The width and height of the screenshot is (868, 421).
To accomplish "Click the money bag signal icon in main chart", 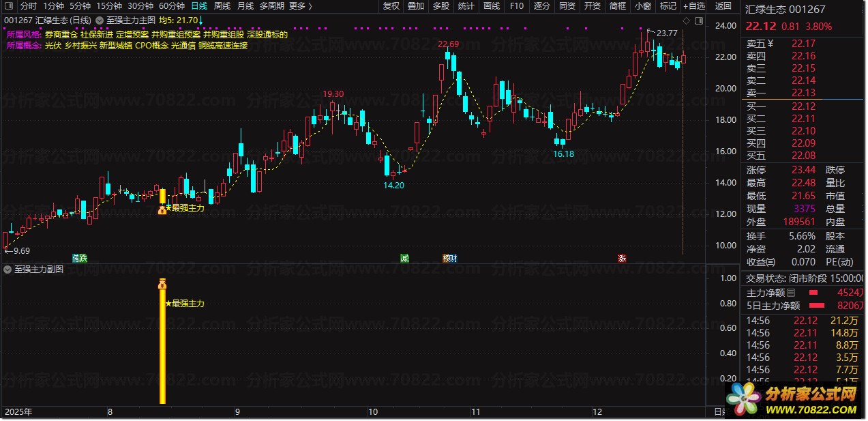I will 162,210.
